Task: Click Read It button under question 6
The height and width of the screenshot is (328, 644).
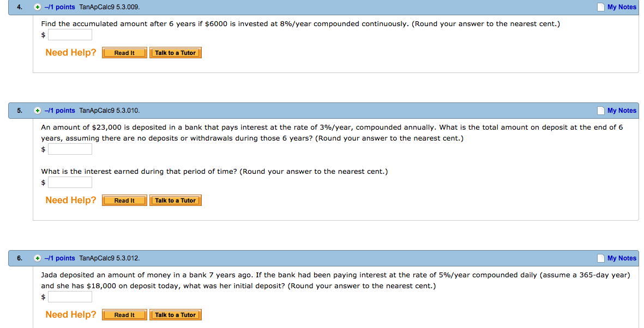Action: pyautogui.click(x=124, y=315)
